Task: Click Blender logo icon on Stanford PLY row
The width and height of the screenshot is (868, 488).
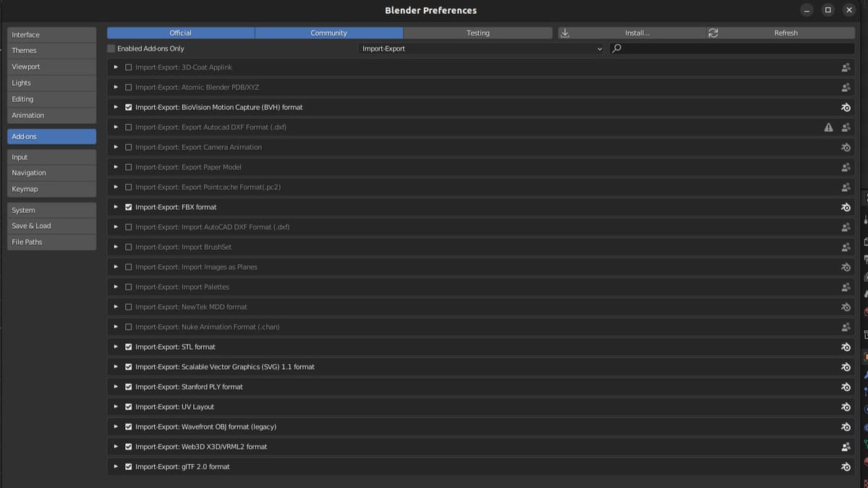Action: coord(846,387)
